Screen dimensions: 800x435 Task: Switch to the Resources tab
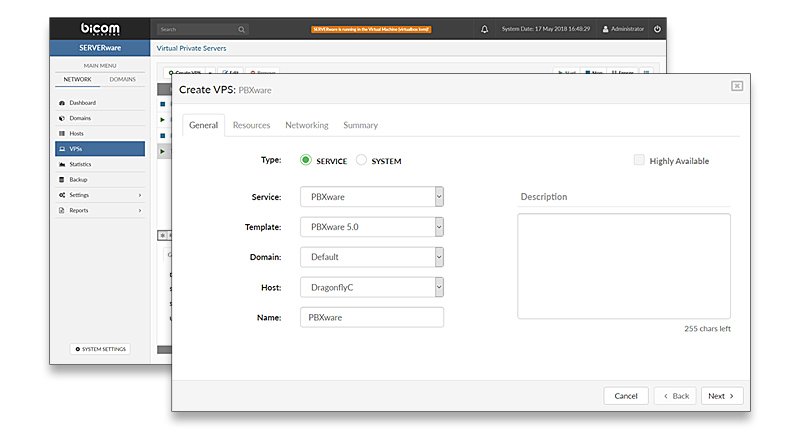(251, 125)
